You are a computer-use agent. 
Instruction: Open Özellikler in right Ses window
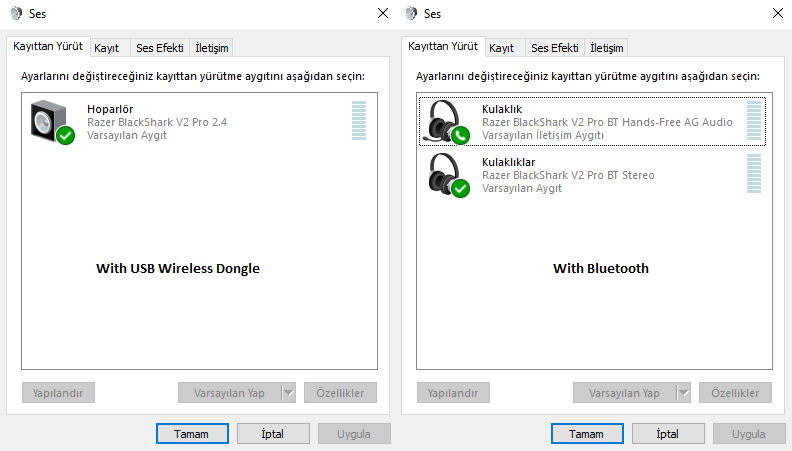(735, 392)
